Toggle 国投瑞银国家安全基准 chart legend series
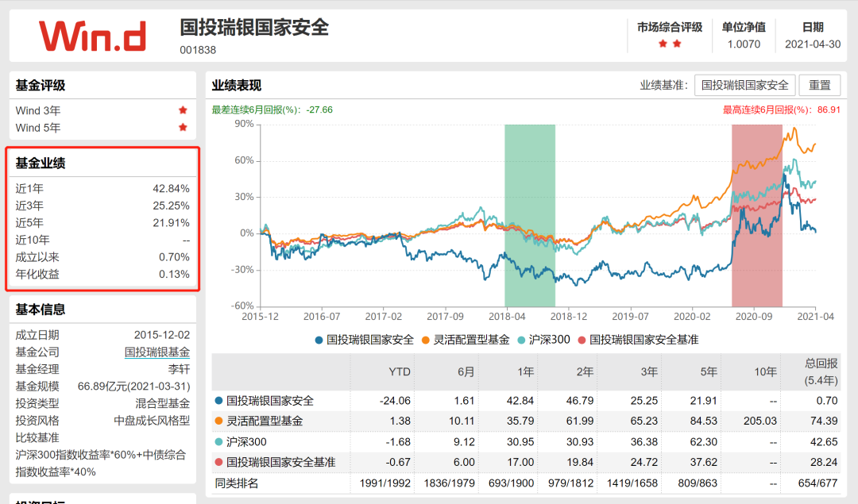The height and width of the screenshot is (504, 858). click(x=638, y=340)
